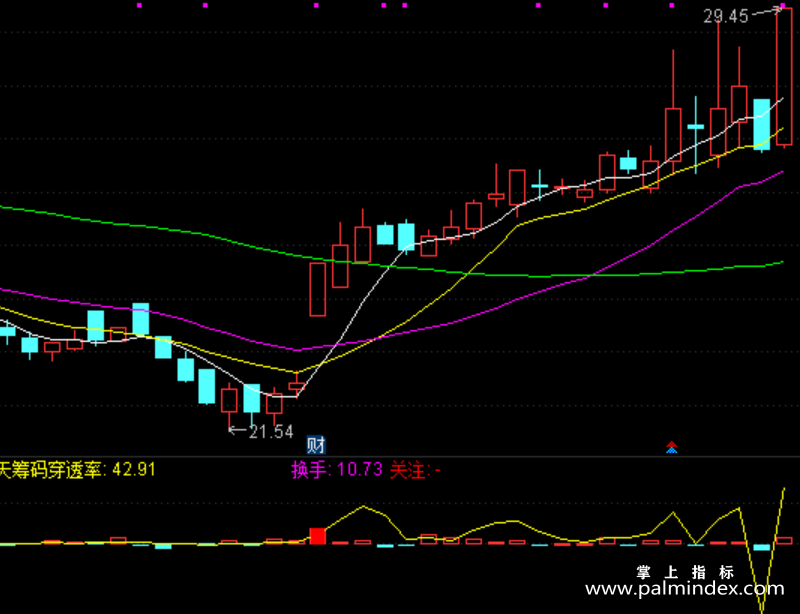Select the 21.54 low price label
This screenshot has width=800, height=614.
point(271,432)
